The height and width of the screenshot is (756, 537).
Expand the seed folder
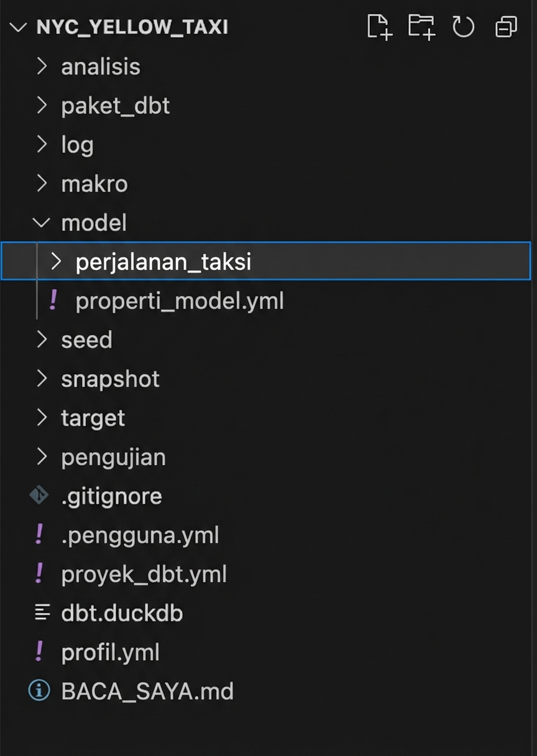coord(42,339)
